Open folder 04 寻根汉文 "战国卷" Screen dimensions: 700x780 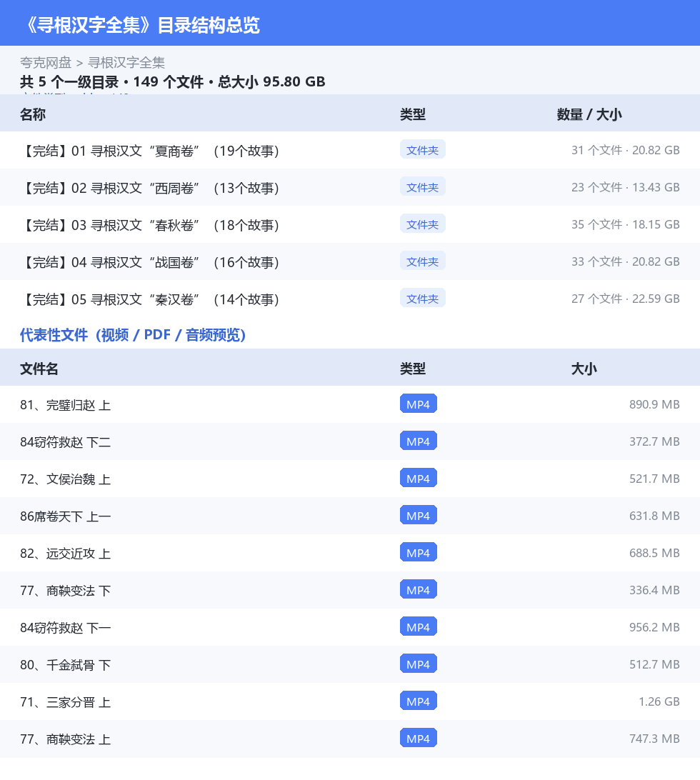pyautogui.click(x=150, y=262)
